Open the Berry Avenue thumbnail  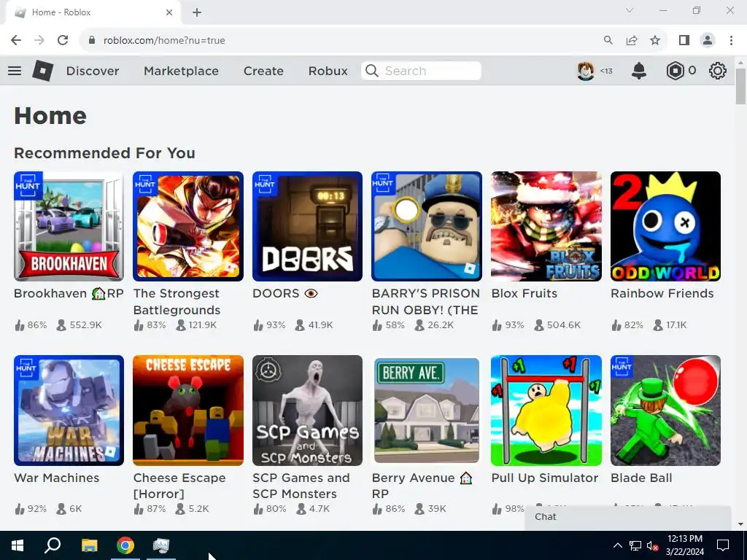click(427, 411)
